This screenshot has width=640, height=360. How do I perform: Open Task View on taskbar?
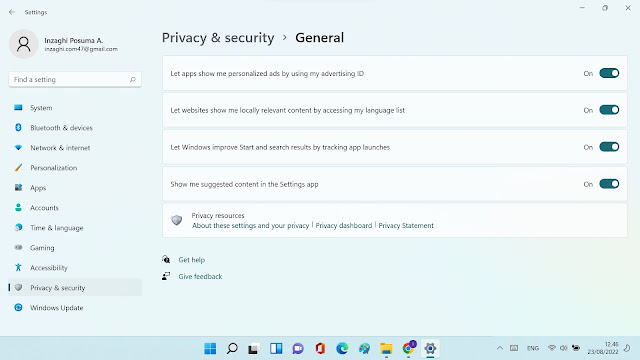[254, 349]
